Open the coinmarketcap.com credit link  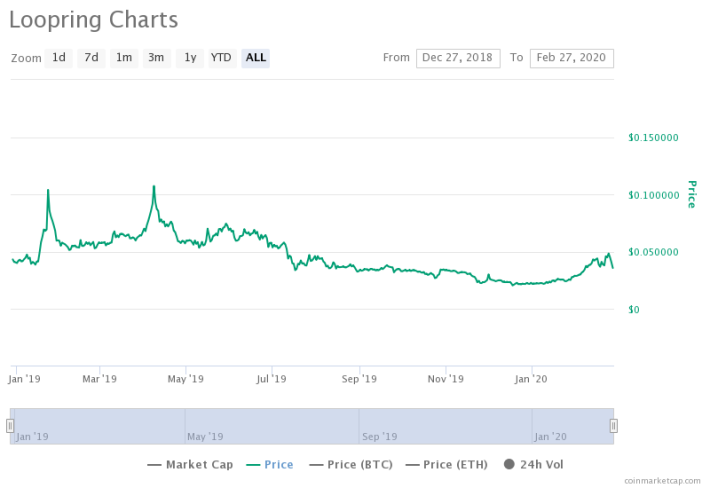click(x=662, y=481)
